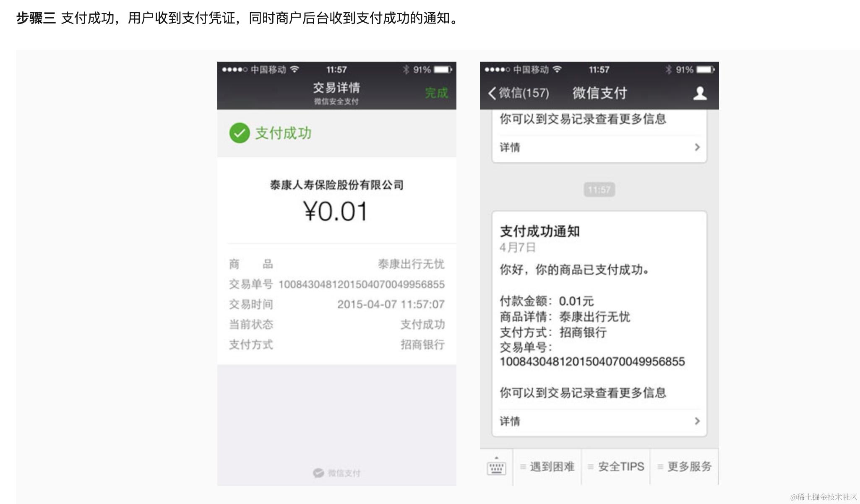860x504 pixels.
Task: Tap the green payment success checkmark icon
Action: pyautogui.click(x=239, y=133)
